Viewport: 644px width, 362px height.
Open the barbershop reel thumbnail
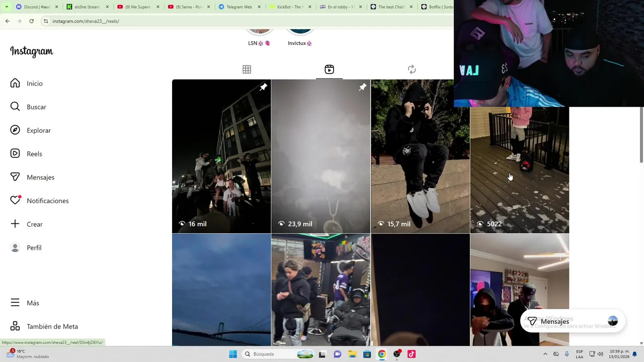tap(320, 290)
